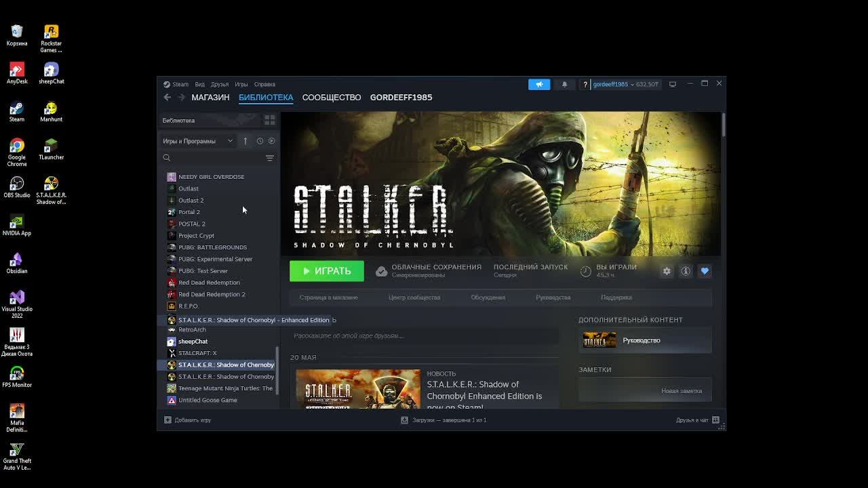Viewport: 868px width, 488px height.
Task: Select NEEDY GIRL OVERDOSE in library
Action: click(x=220, y=177)
